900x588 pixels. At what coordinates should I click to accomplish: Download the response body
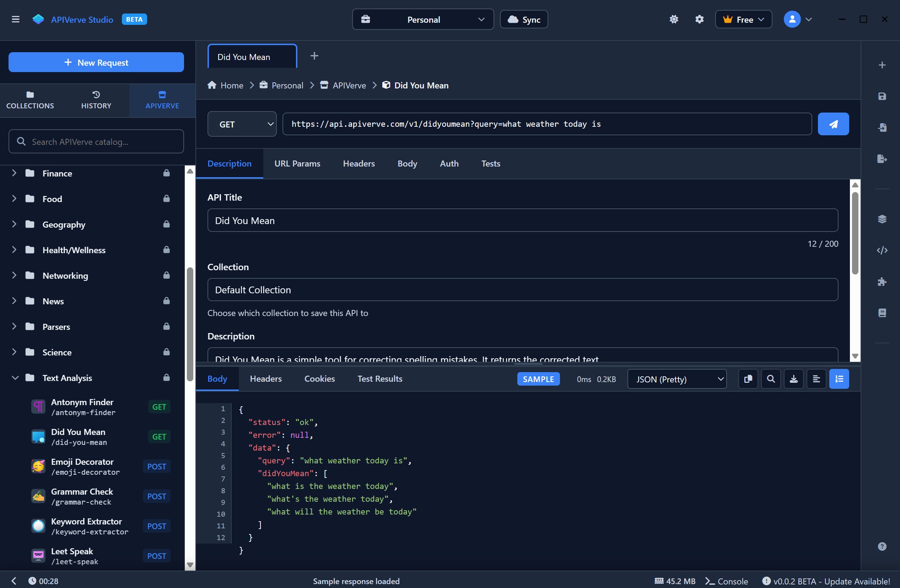click(x=793, y=379)
